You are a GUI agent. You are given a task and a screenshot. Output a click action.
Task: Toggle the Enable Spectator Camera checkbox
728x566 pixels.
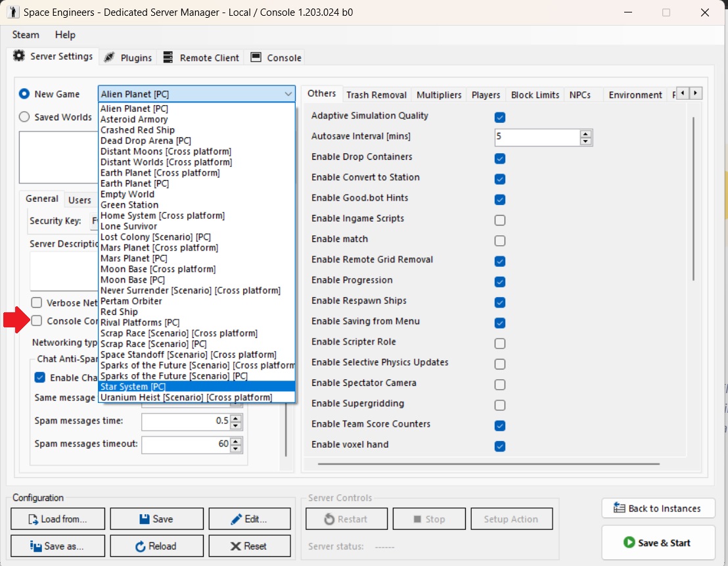pos(500,384)
